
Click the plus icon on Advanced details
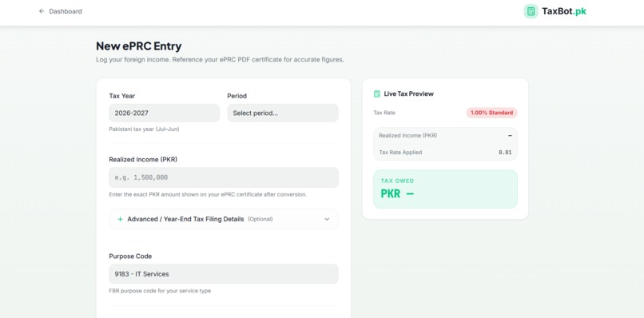121,219
